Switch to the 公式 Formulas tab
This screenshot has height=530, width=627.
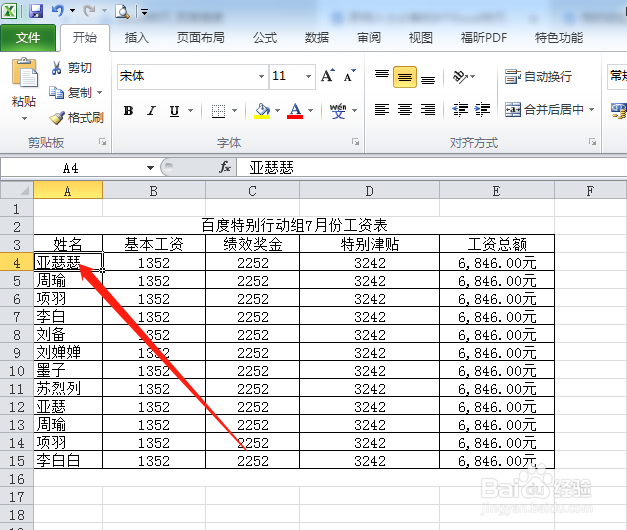(x=265, y=38)
